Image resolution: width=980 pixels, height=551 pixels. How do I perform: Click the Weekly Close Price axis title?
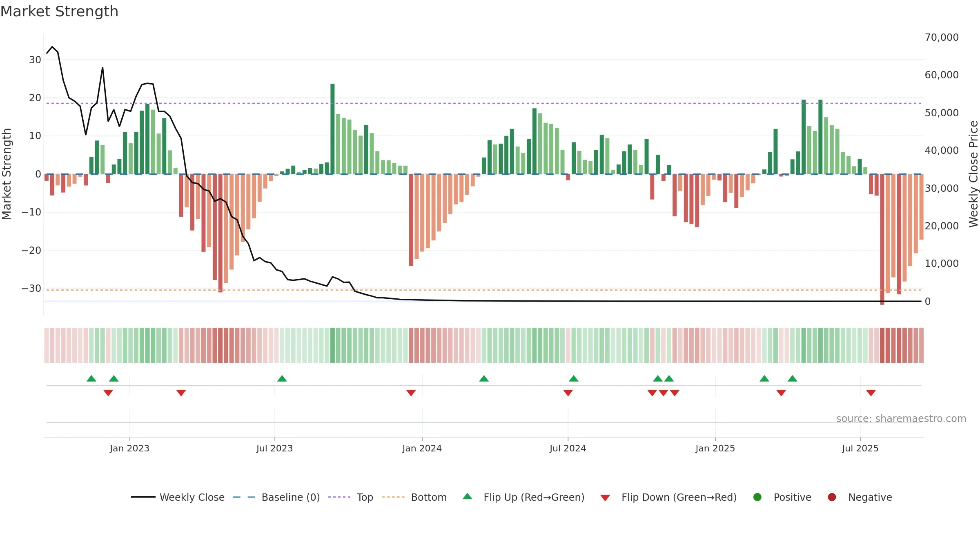(973, 174)
